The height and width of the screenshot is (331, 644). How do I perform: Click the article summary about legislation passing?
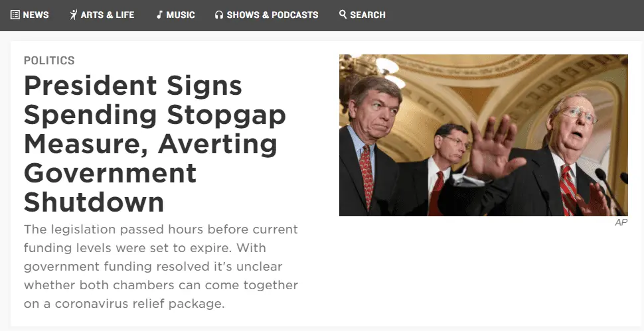point(161,267)
